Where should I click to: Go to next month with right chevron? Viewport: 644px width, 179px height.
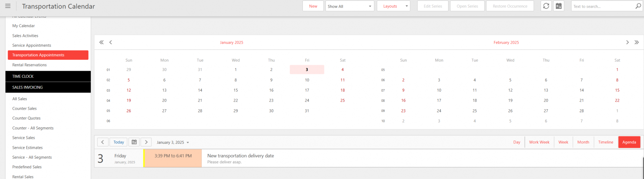[628, 42]
